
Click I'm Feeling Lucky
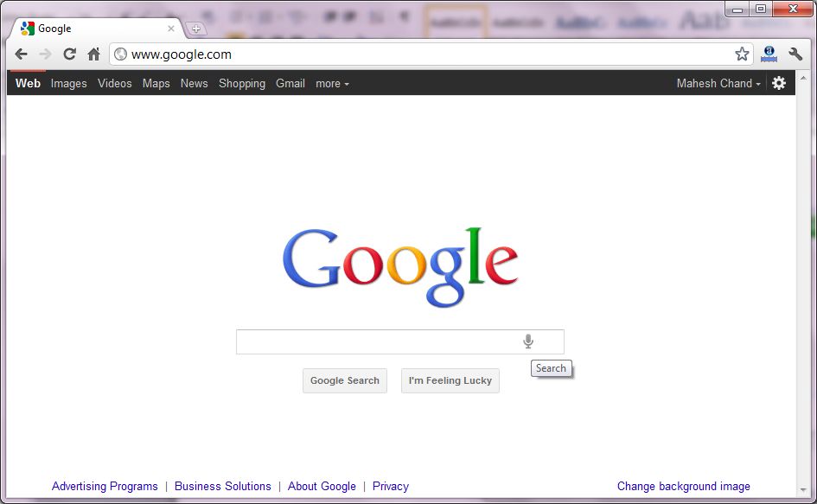pyautogui.click(x=450, y=380)
